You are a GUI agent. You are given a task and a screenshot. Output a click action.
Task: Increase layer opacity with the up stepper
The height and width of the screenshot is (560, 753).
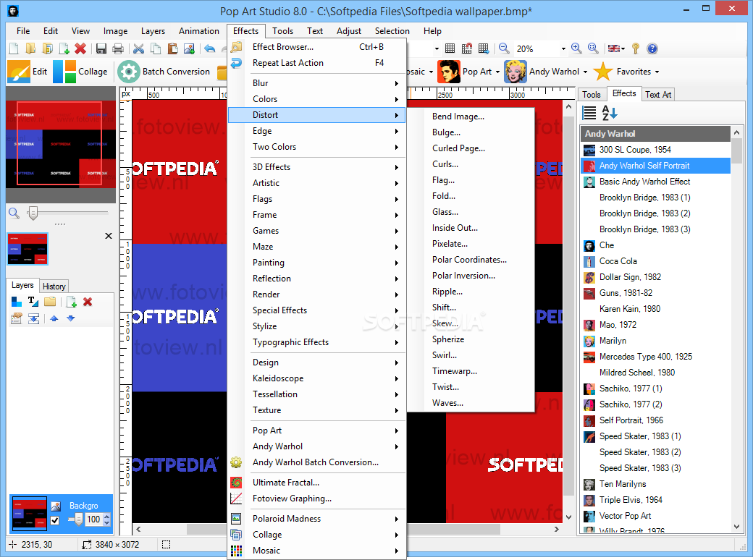pos(106,517)
